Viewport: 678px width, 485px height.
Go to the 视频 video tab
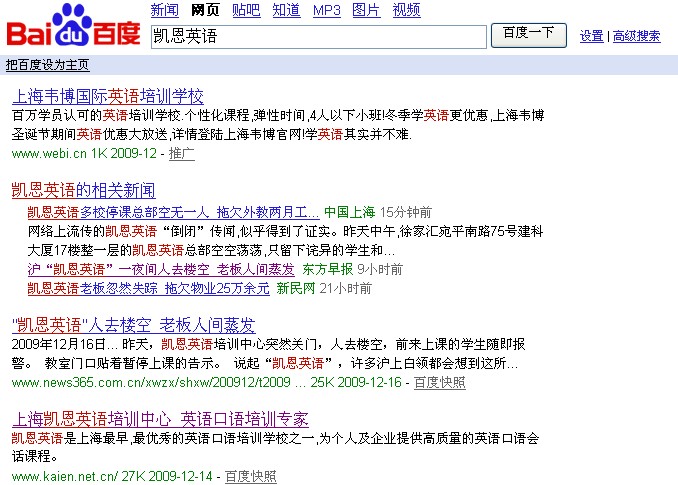pos(406,10)
